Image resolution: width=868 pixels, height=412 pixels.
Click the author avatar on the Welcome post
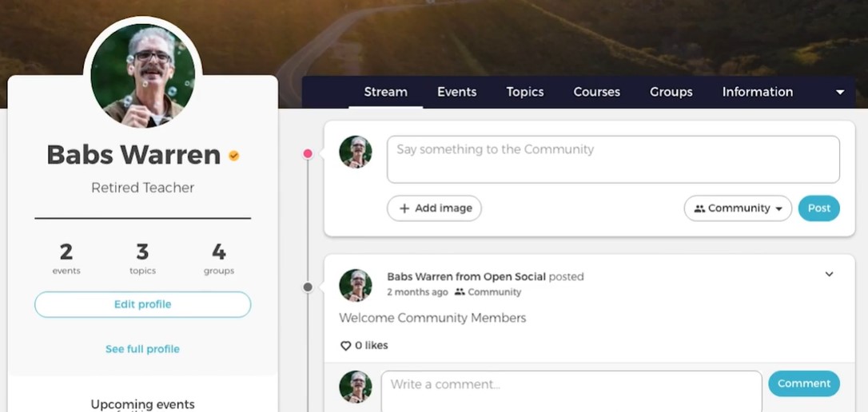click(356, 285)
